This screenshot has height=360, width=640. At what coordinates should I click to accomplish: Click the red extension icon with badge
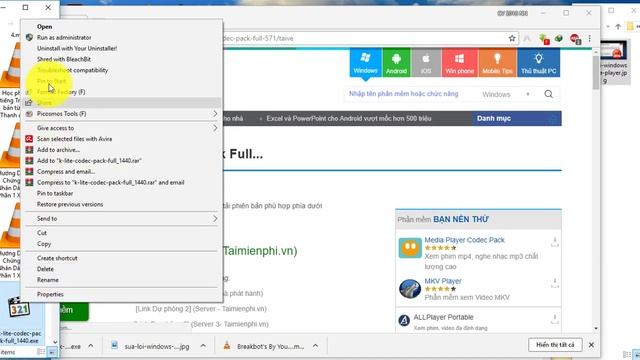point(575,39)
